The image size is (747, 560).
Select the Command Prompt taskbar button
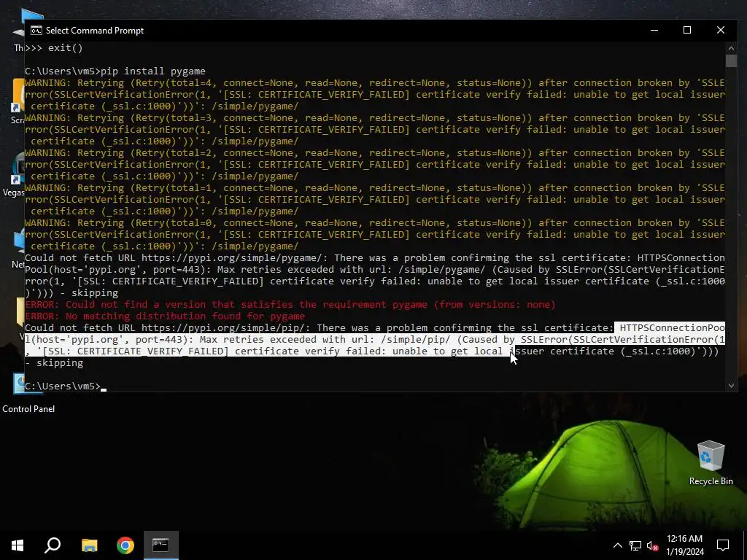pyautogui.click(x=160, y=545)
